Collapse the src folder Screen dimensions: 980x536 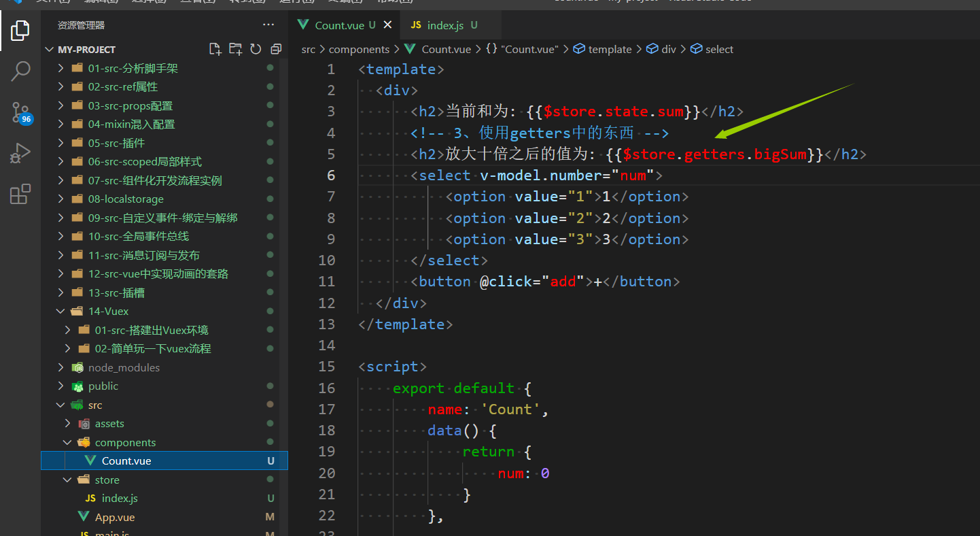click(x=164, y=405)
